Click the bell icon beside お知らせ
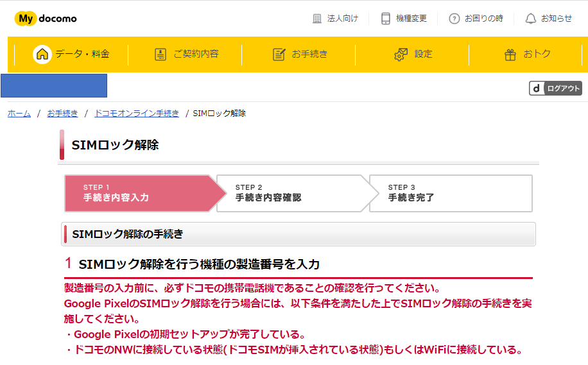 (531, 19)
